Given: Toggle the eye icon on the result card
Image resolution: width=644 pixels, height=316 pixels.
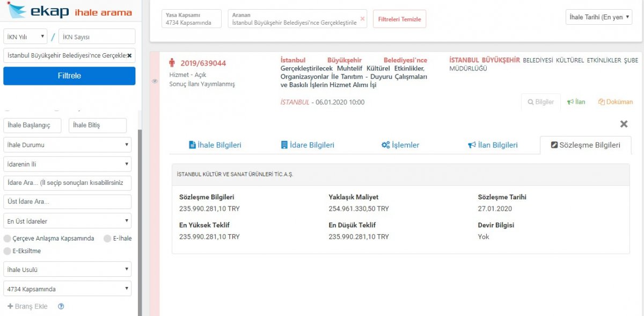Looking at the screenshot, I should pyautogui.click(x=154, y=81).
